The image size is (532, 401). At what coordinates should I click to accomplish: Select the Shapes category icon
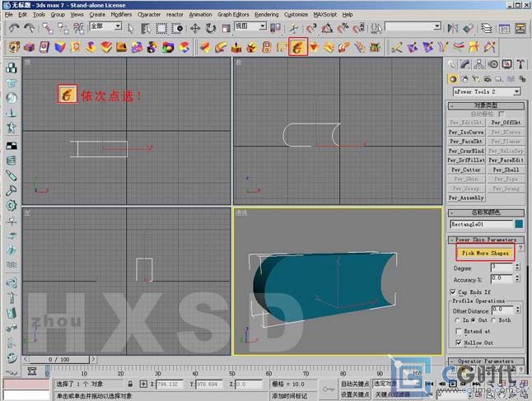click(x=464, y=79)
